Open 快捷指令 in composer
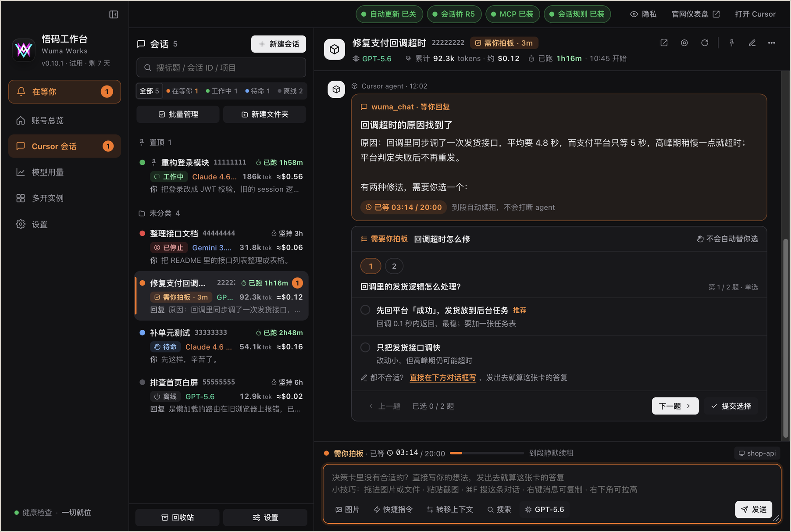The width and height of the screenshot is (791, 532). 393,510
